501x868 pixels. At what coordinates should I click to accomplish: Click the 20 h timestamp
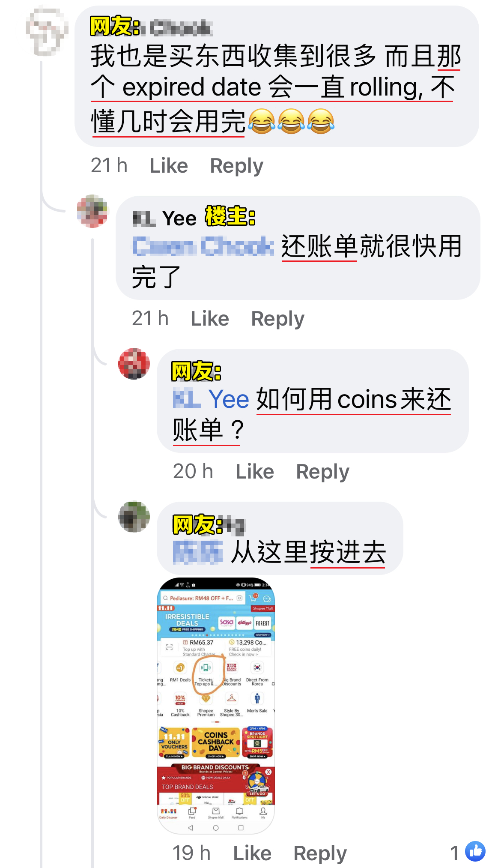click(193, 471)
